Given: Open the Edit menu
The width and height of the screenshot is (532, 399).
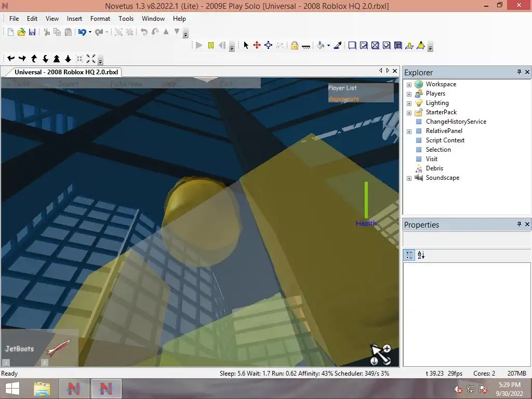Looking at the screenshot, I should pos(32,18).
